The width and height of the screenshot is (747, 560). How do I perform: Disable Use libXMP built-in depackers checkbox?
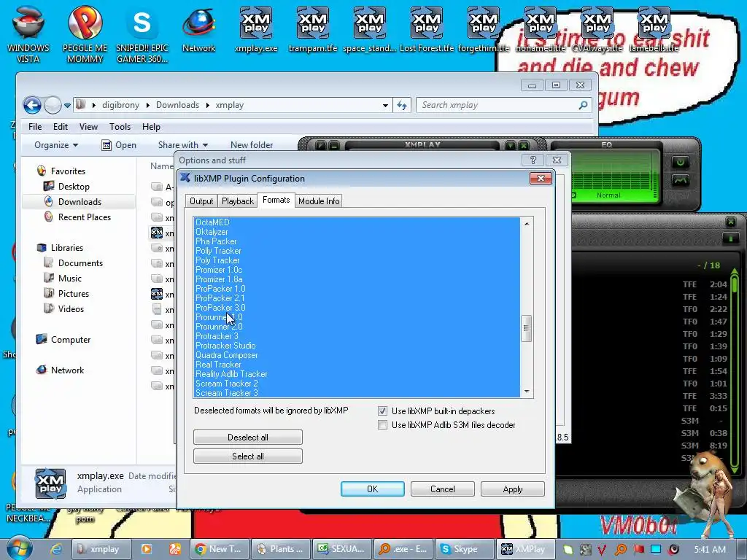coord(382,411)
